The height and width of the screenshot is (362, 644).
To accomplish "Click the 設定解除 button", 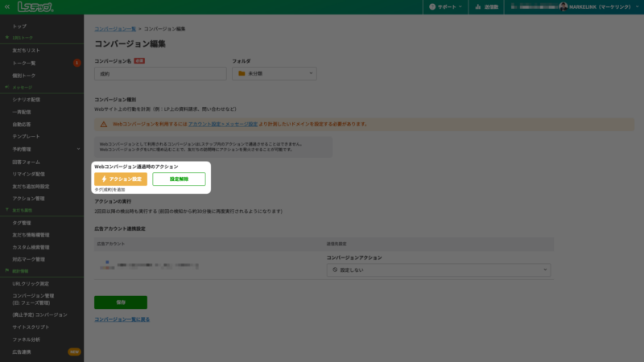I will click(x=179, y=179).
